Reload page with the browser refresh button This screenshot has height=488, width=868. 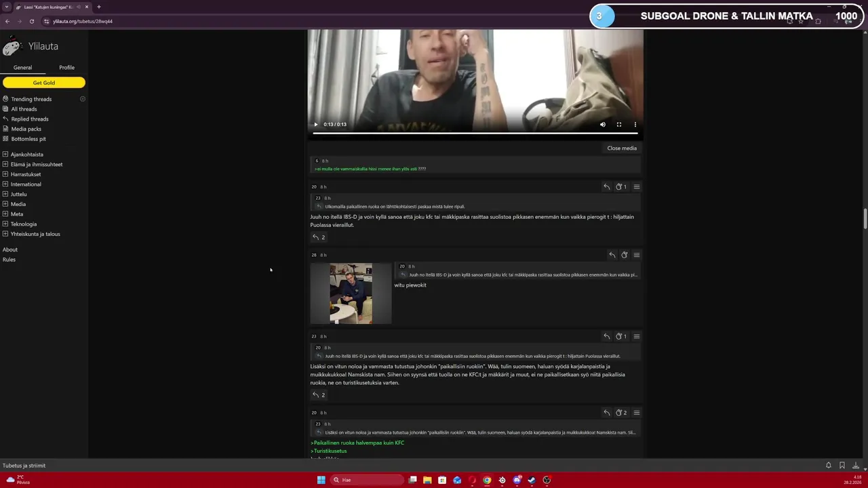click(31, 21)
